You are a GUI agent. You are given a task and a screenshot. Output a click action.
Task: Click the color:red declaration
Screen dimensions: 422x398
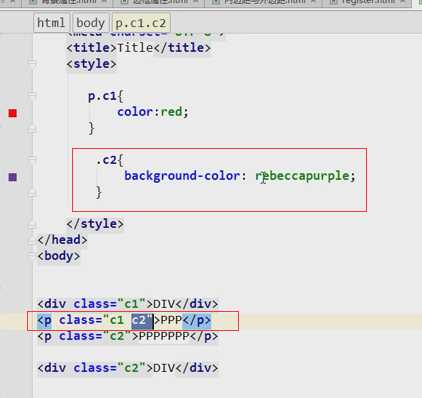click(x=153, y=112)
